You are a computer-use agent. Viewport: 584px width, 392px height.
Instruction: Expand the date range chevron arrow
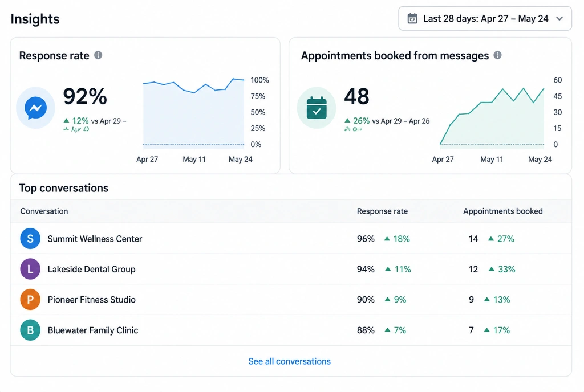[559, 19]
